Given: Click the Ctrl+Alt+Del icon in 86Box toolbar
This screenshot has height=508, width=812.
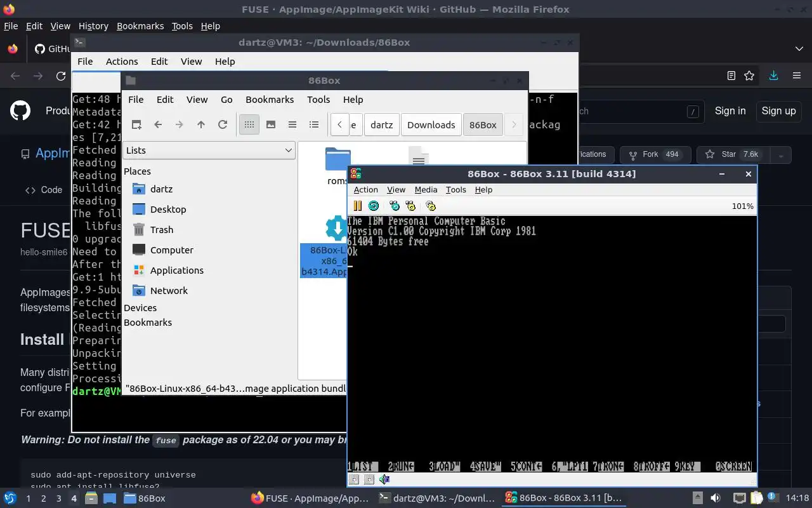Looking at the screenshot, I should click(x=395, y=206).
